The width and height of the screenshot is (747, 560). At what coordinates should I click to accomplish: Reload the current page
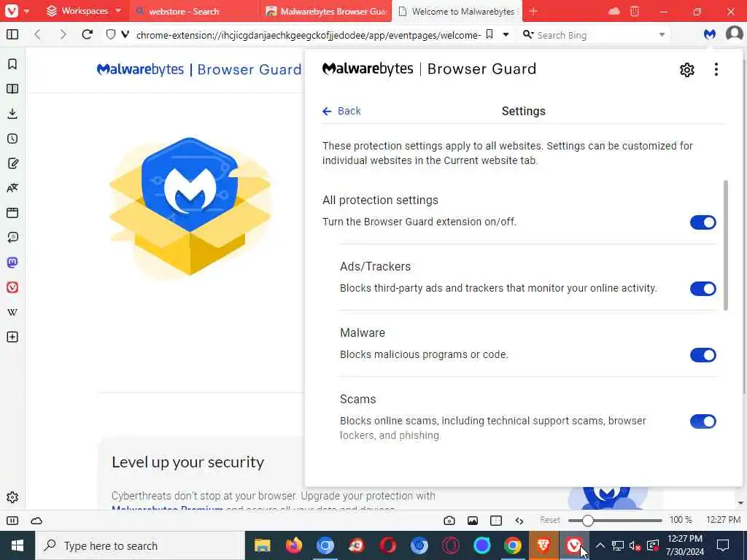(x=88, y=34)
